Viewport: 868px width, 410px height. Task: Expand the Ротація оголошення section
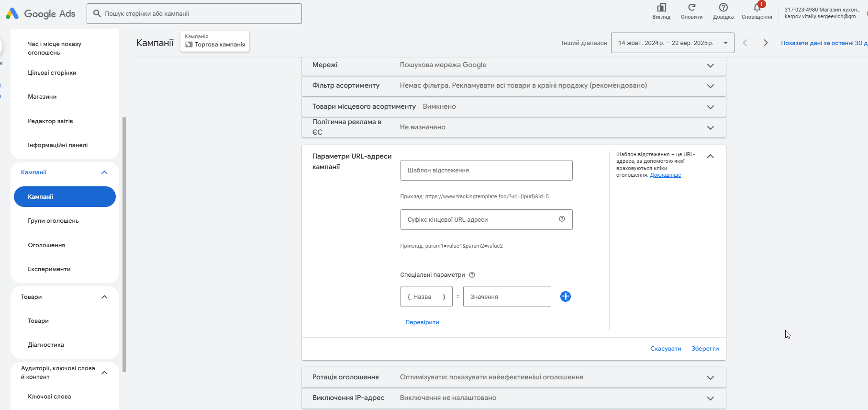710,377
